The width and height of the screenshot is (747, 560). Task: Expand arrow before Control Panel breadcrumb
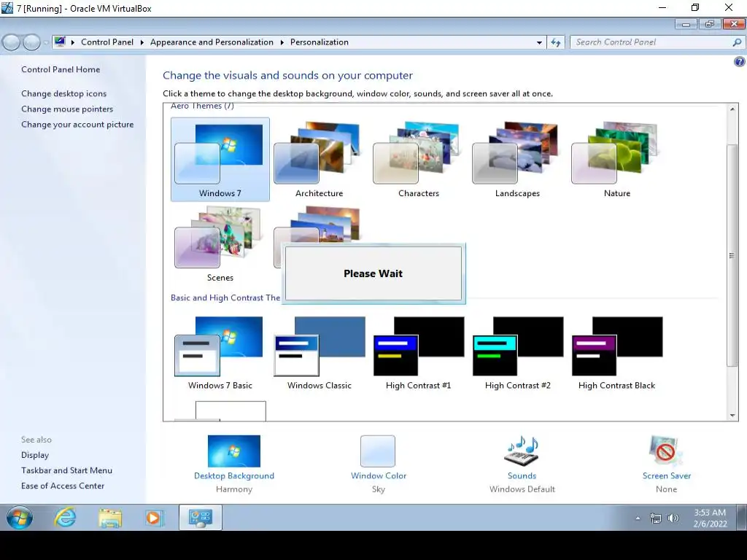coord(73,42)
